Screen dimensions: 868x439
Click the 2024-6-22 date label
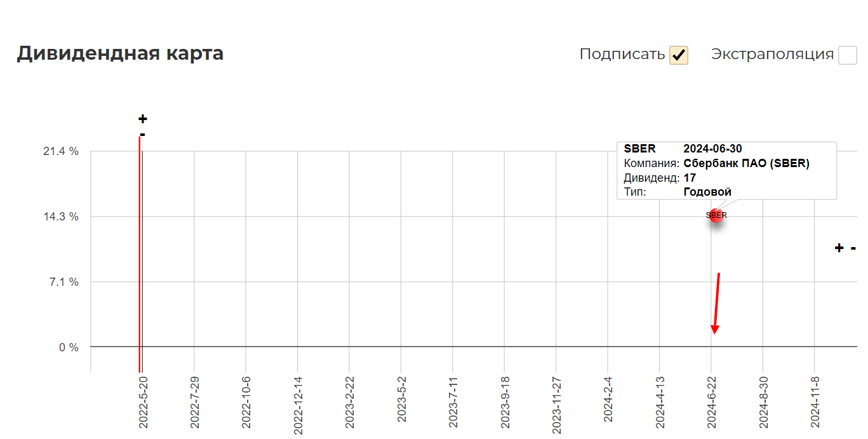click(711, 402)
